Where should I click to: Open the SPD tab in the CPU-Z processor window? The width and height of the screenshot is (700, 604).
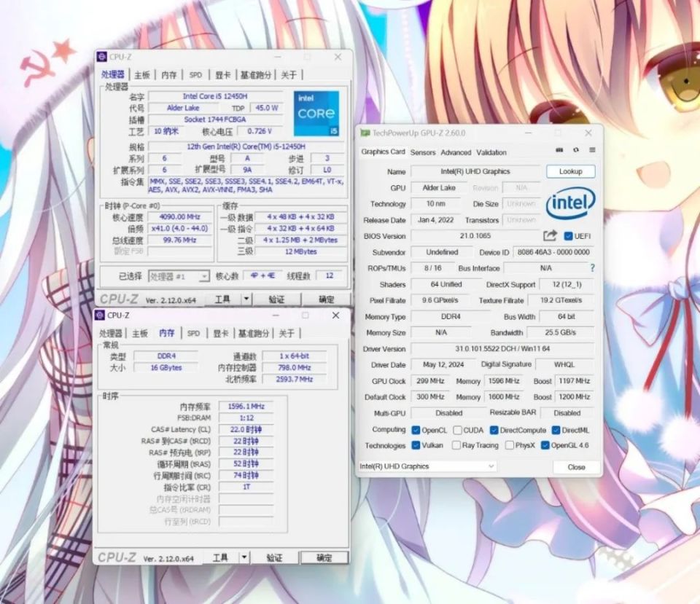coord(195,75)
